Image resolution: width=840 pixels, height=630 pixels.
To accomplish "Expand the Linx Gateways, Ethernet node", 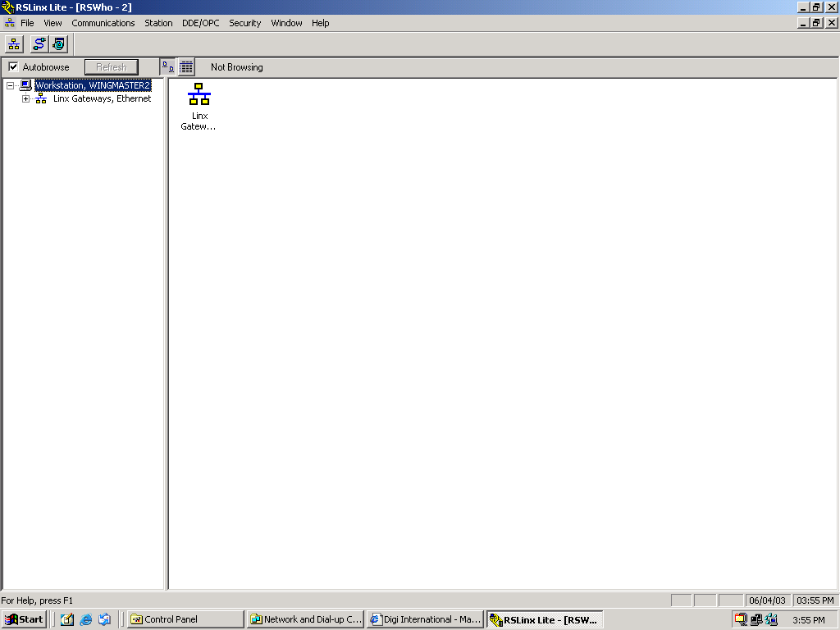I will coord(26,98).
